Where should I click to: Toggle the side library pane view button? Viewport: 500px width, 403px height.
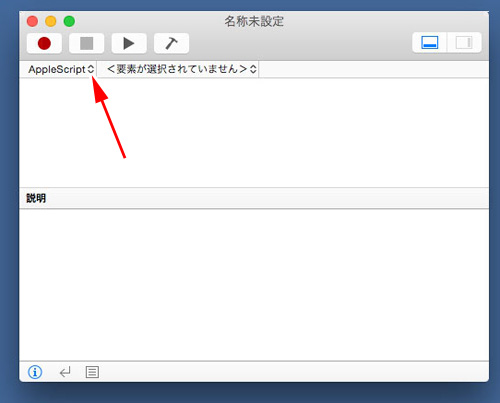[464, 43]
